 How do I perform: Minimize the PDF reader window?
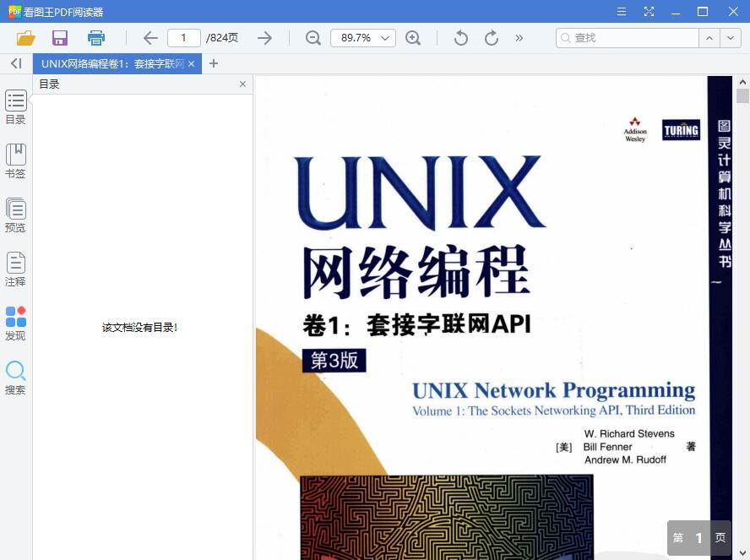click(676, 12)
